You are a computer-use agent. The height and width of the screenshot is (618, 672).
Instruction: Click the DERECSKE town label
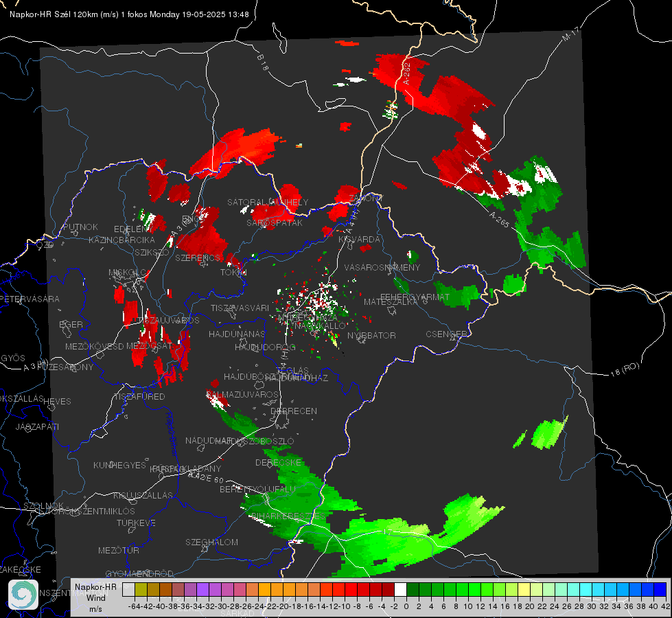pyautogui.click(x=278, y=462)
